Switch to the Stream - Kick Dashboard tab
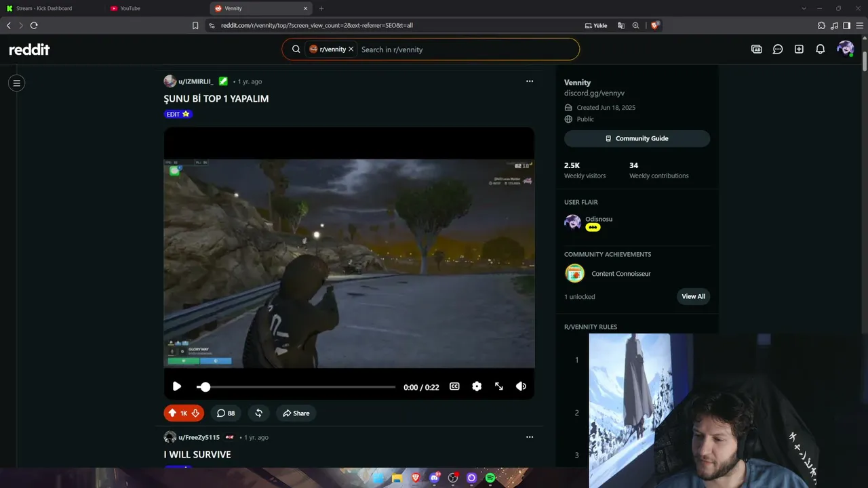 (53, 8)
